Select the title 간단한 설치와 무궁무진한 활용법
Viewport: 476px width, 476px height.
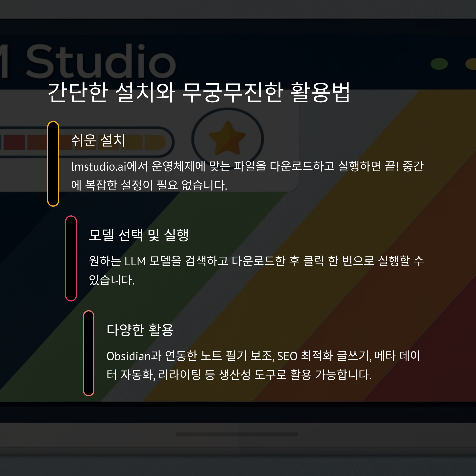199,92
